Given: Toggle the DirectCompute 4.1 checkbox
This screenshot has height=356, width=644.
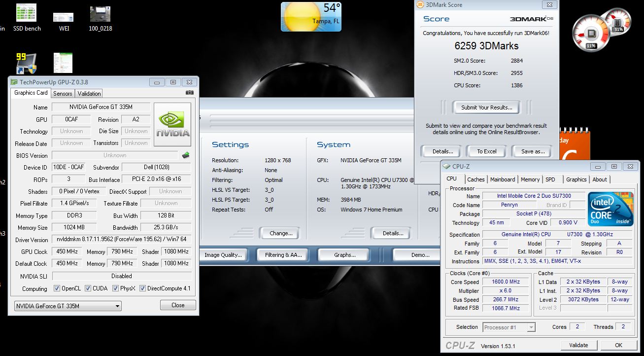Looking at the screenshot, I should point(142,288).
